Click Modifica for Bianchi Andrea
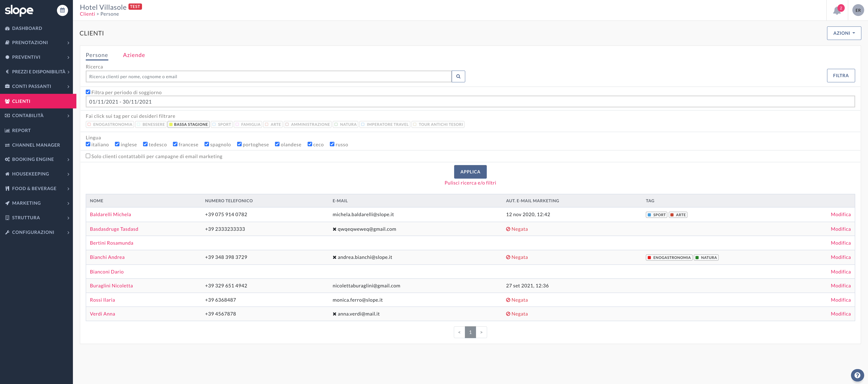The width and height of the screenshot is (868, 384). 840,257
